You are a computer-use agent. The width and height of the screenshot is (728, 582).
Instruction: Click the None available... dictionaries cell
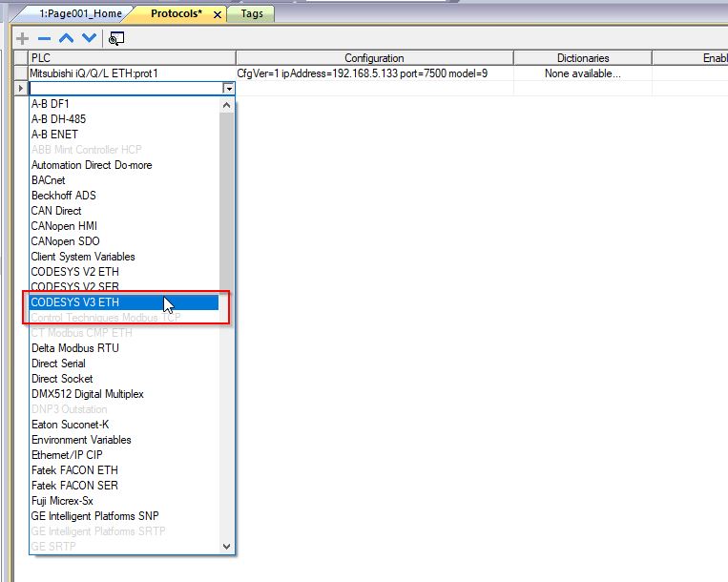click(583, 73)
